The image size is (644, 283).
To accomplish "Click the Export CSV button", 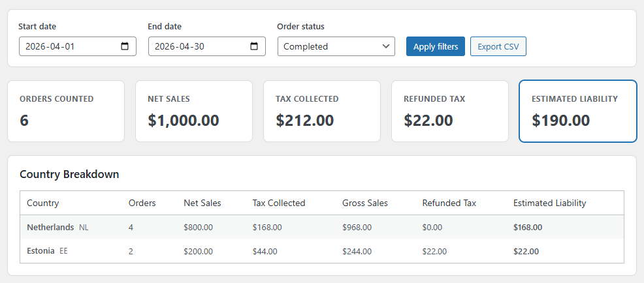I will [x=498, y=46].
